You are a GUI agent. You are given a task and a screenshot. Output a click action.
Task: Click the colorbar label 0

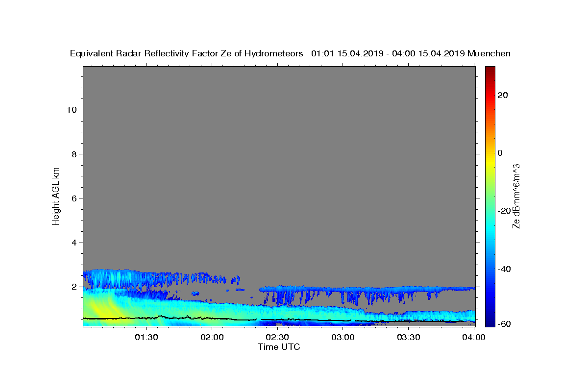500,153
